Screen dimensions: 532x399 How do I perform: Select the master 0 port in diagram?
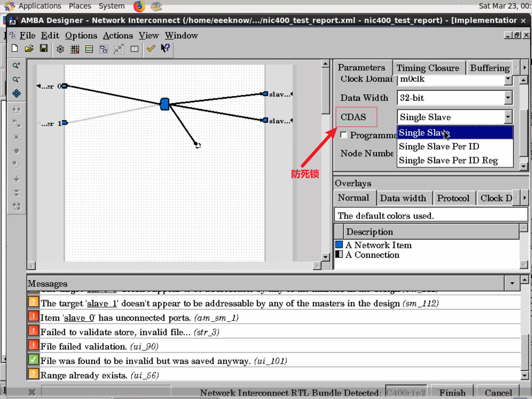point(64,86)
